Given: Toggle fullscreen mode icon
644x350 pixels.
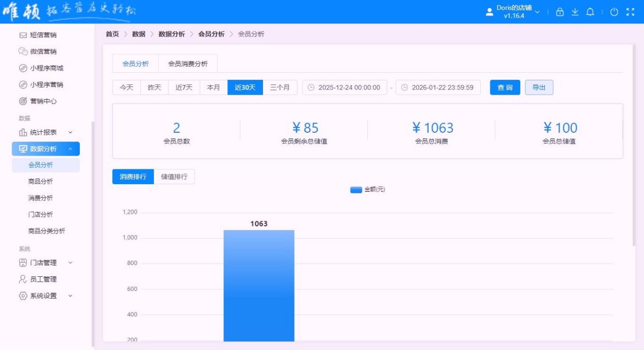Looking at the screenshot, I should 630,12.
